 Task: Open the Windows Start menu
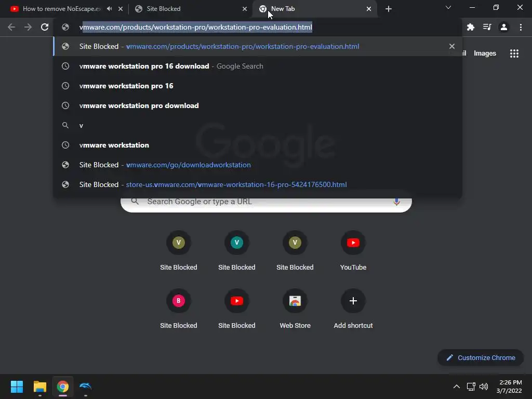click(17, 387)
